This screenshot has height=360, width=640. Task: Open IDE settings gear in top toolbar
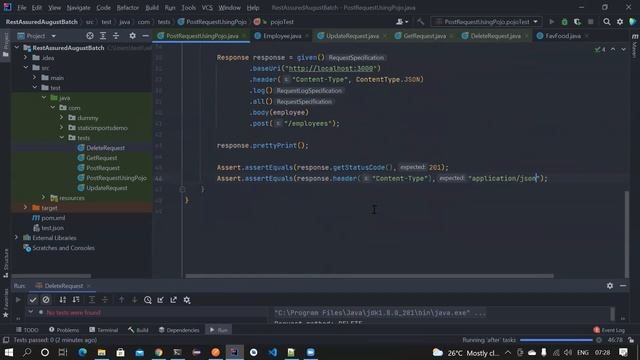(x=620, y=22)
